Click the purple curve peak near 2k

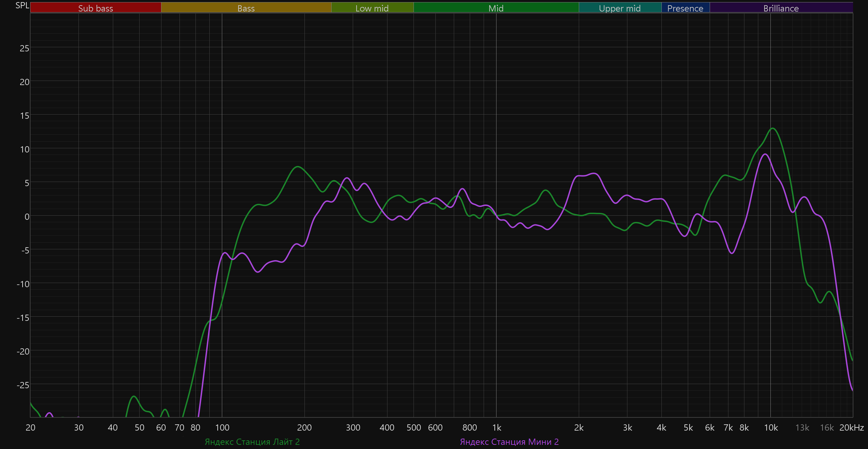tap(594, 173)
